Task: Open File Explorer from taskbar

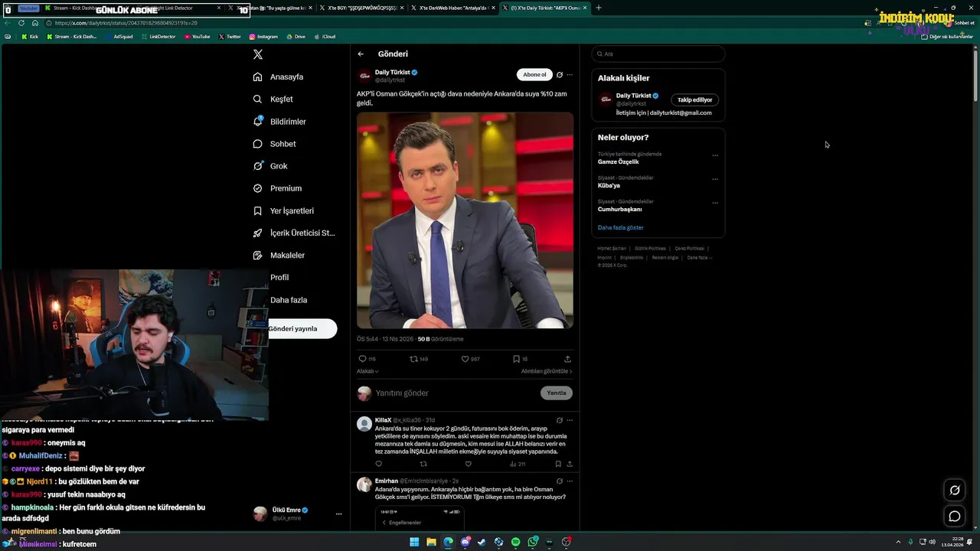Action: pos(431,542)
